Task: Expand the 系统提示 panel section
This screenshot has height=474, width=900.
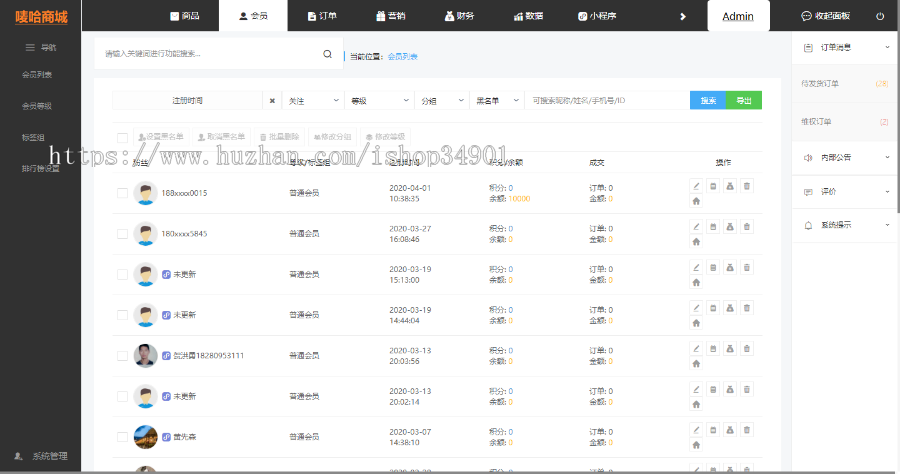Action: (x=846, y=226)
